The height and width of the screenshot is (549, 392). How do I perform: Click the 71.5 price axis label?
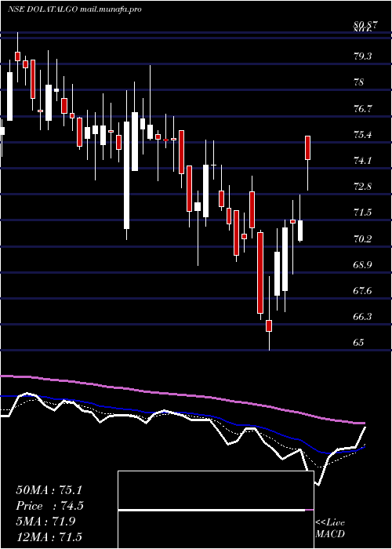(363, 213)
